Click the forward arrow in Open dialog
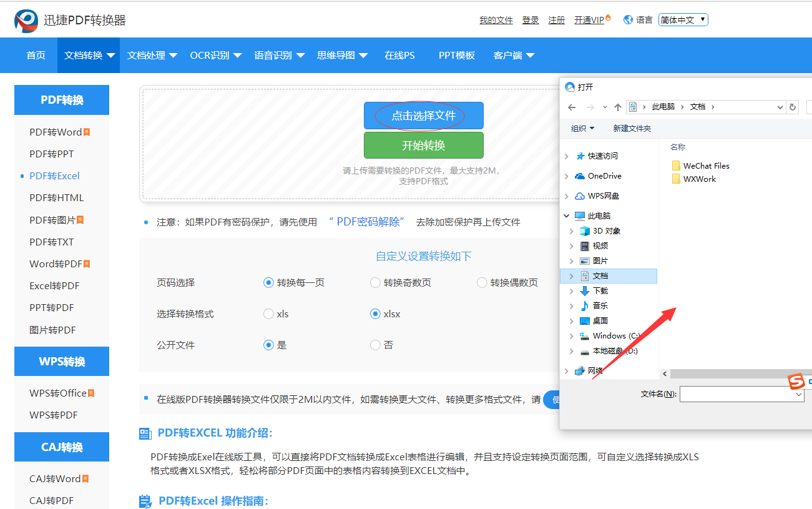 [590, 107]
